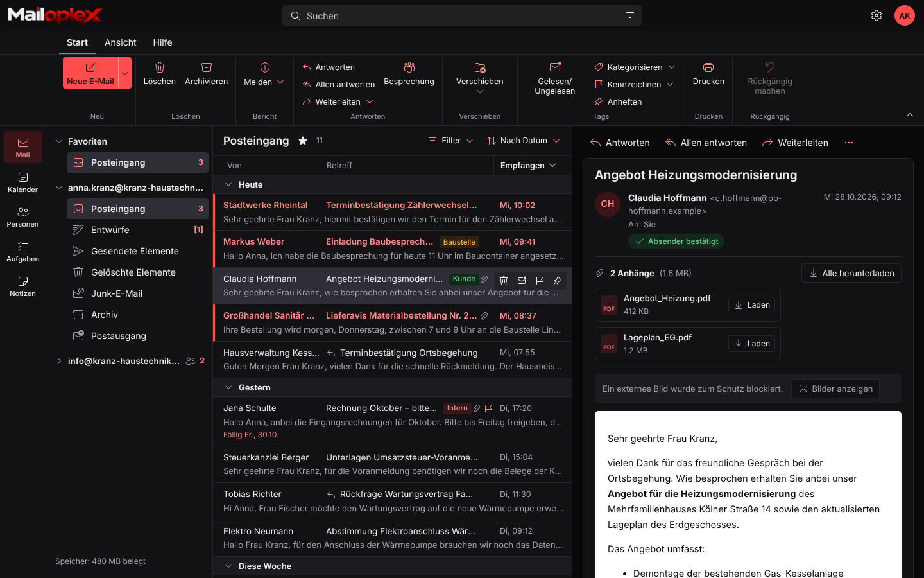Open Kalender from the left rail
The height and width of the screenshot is (578, 924).
[x=23, y=182]
